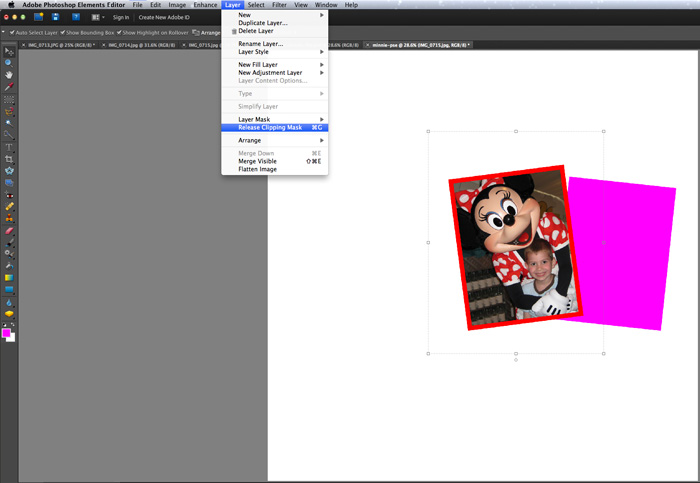Select the Brush tool
The width and height of the screenshot is (700, 483).
(9, 243)
